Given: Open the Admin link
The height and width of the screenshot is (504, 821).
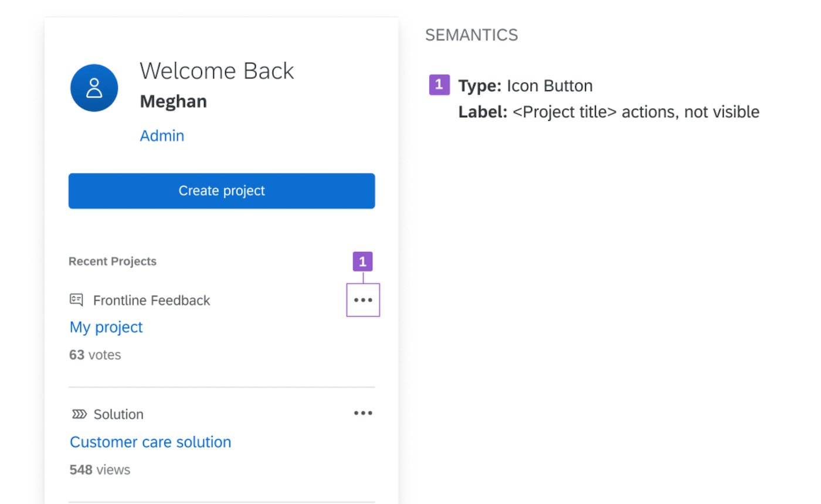Looking at the screenshot, I should 162,136.
